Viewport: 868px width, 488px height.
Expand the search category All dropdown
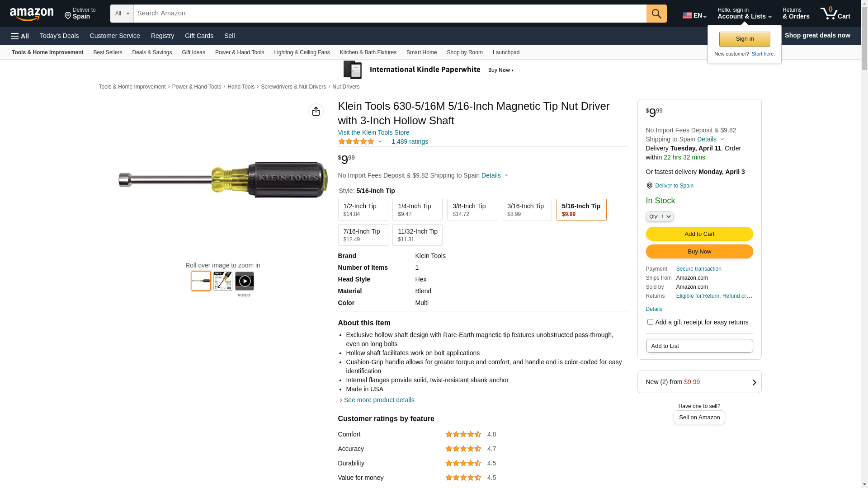coord(122,14)
